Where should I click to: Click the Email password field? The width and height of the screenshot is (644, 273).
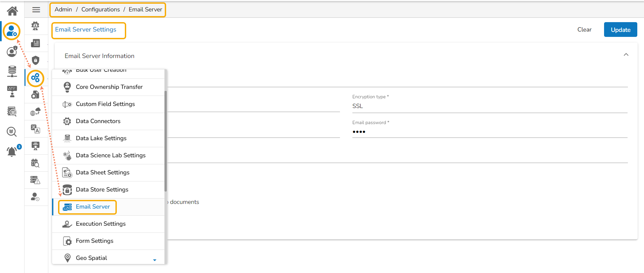[489, 132]
